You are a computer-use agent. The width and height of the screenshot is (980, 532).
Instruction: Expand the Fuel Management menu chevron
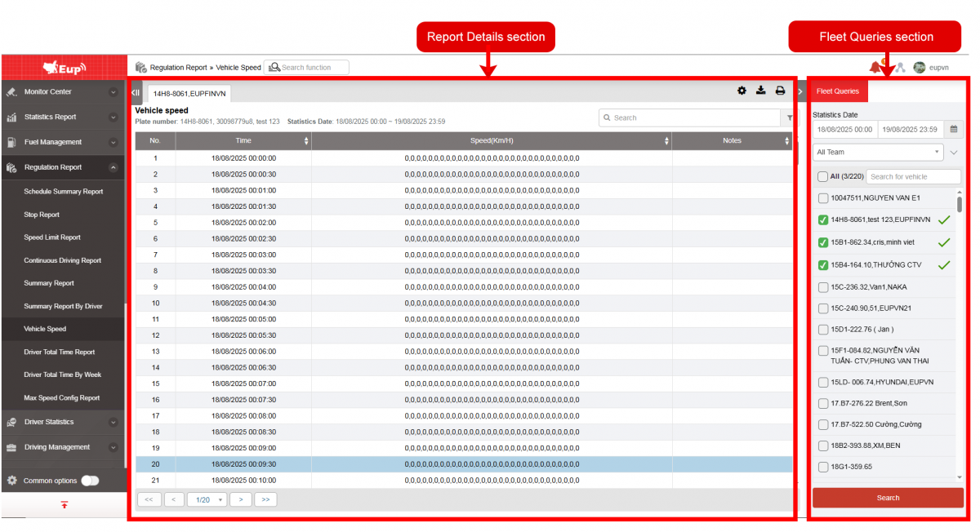tap(113, 142)
